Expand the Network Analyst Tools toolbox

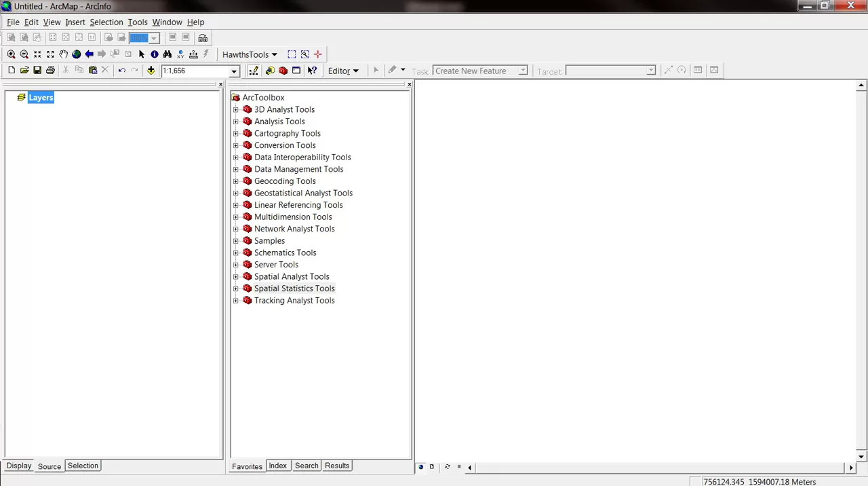click(x=236, y=229)
